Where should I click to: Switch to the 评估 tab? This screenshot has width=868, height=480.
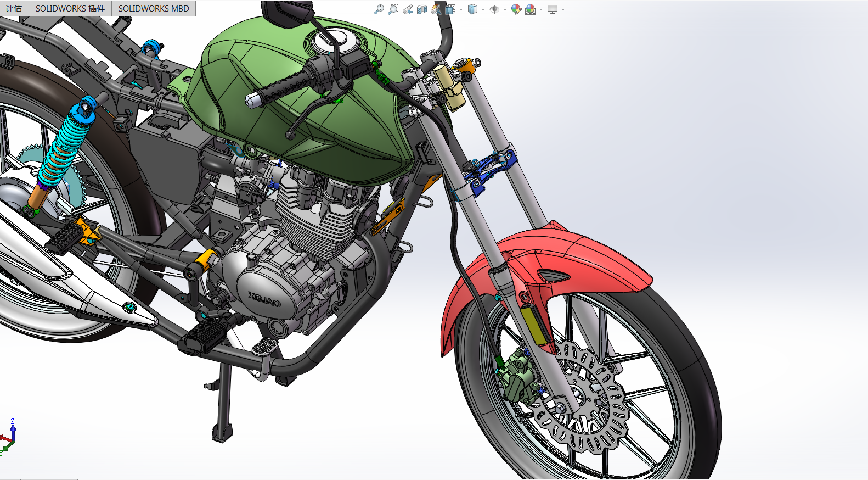click(14, 8)
